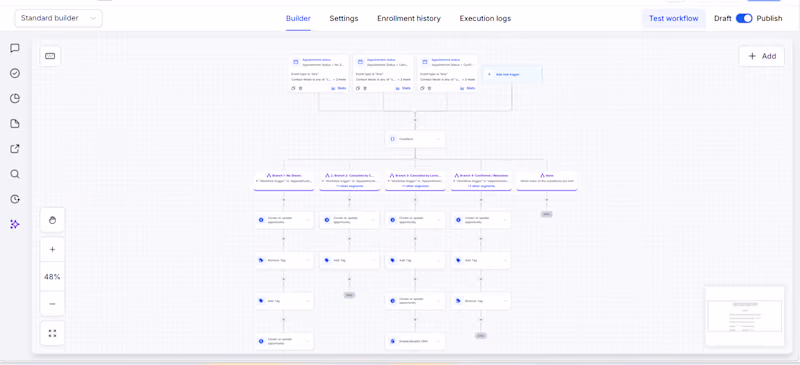
Task: Zoom out with the minus button
Action: (x=52, y=304)
